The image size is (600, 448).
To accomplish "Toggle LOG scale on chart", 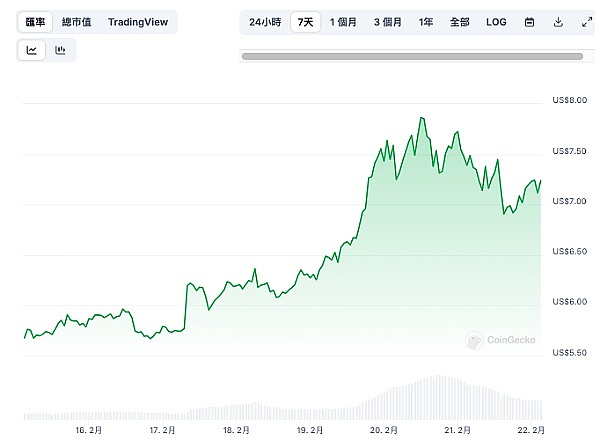I will 496,21.
